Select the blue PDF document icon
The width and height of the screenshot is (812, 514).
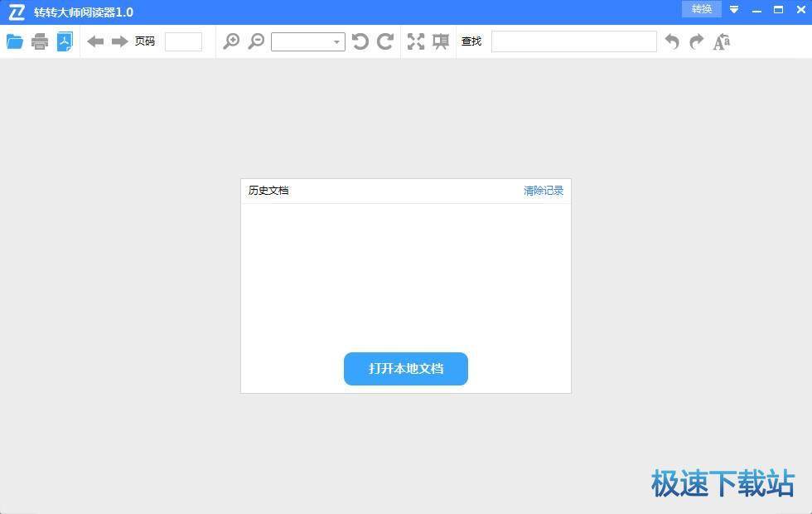click(65, 41)
